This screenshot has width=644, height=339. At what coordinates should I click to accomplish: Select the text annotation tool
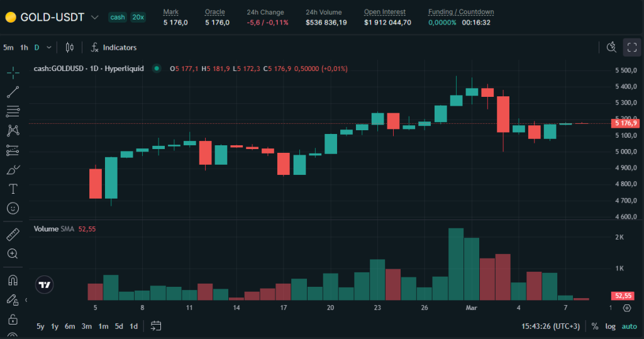click(13, 189)
